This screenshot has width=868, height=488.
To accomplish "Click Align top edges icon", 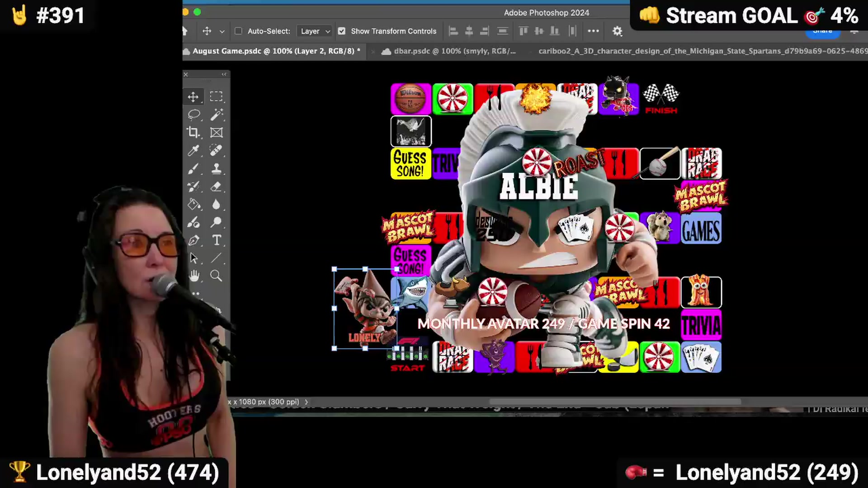I will tap(524, 31).
